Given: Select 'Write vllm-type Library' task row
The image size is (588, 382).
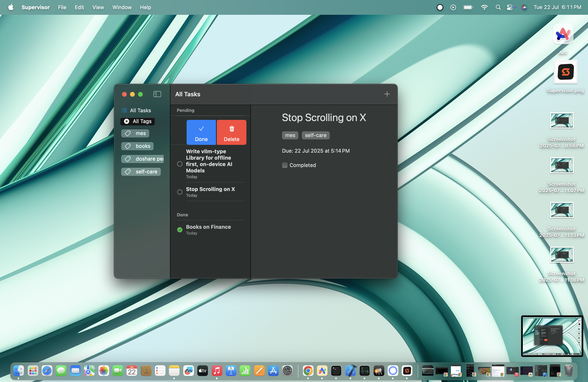Looking at the screenshot, I should pos(210,164).
